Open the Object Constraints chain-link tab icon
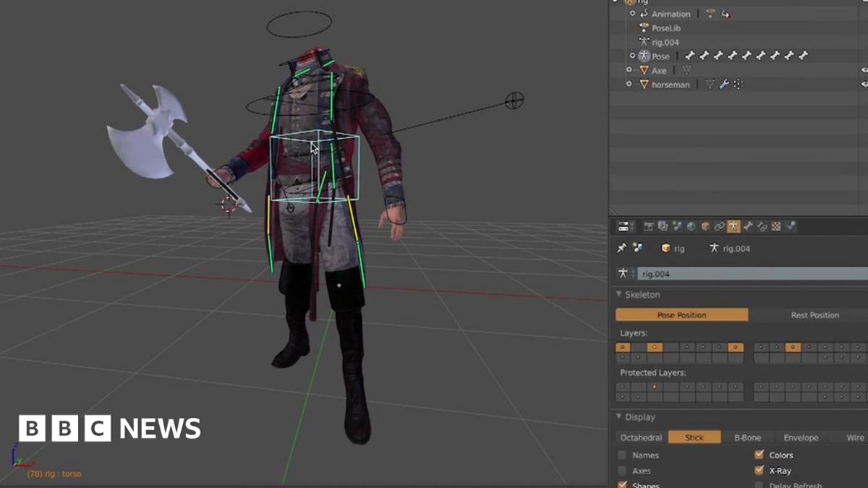 [x=719, y=226]
